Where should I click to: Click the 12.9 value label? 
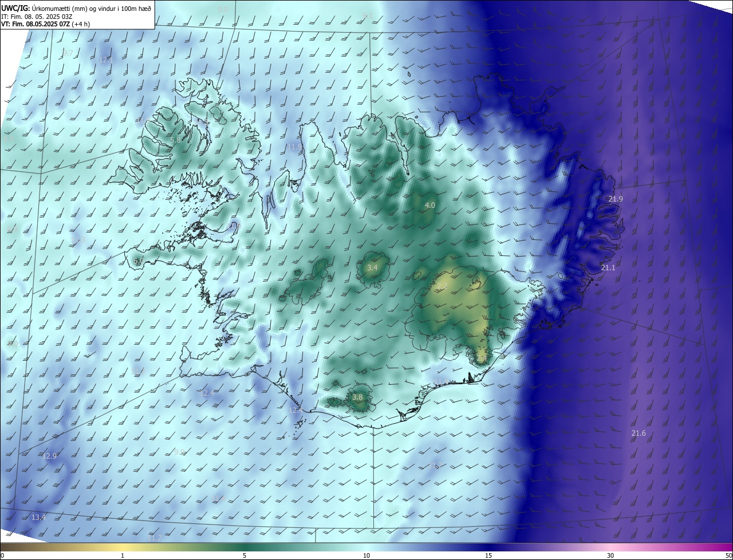point(50,456)
